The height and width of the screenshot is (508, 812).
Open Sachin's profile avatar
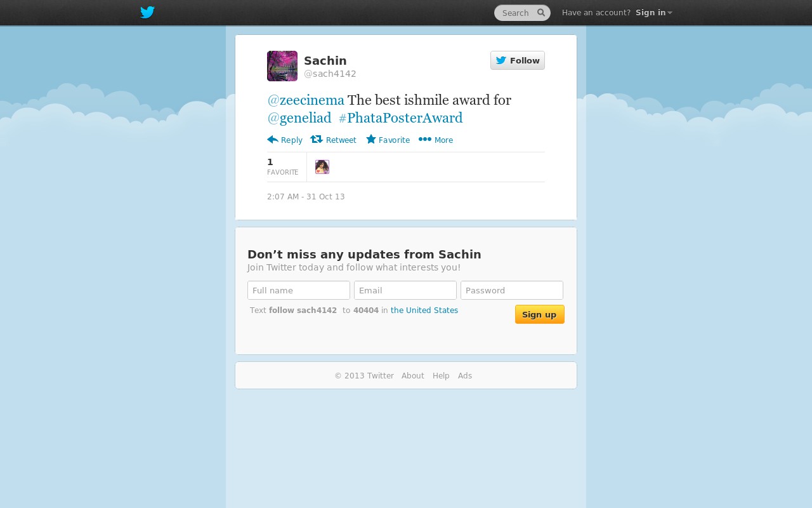click(282, 66)
